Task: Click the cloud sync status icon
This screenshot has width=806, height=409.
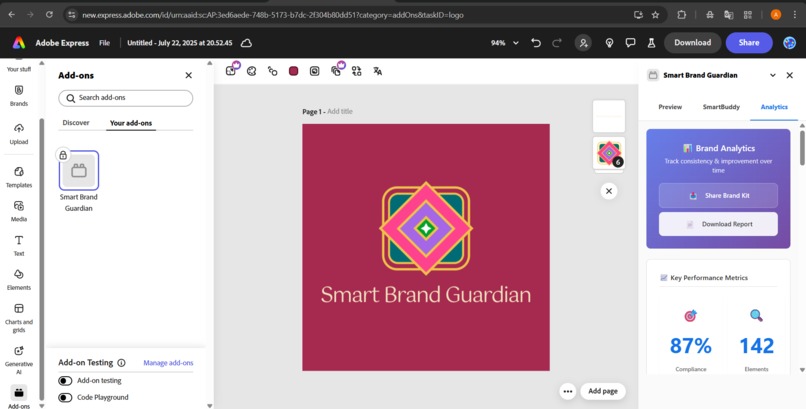Action: 247,43
